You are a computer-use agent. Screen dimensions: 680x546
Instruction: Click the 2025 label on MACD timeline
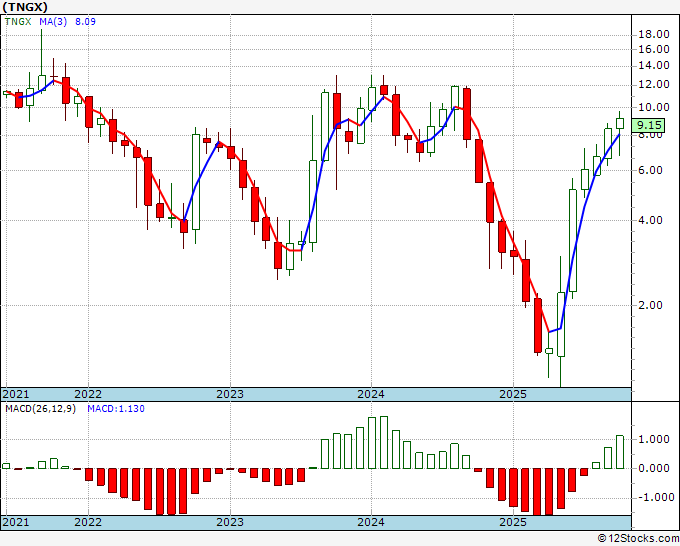[x=513, y=522]
